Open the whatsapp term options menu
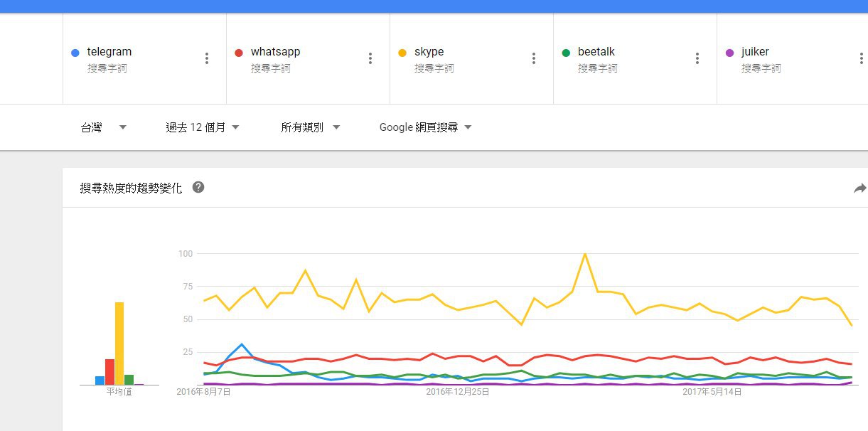Image resolution: width=868 pixels, height=431 pixels. coord(370,58)
